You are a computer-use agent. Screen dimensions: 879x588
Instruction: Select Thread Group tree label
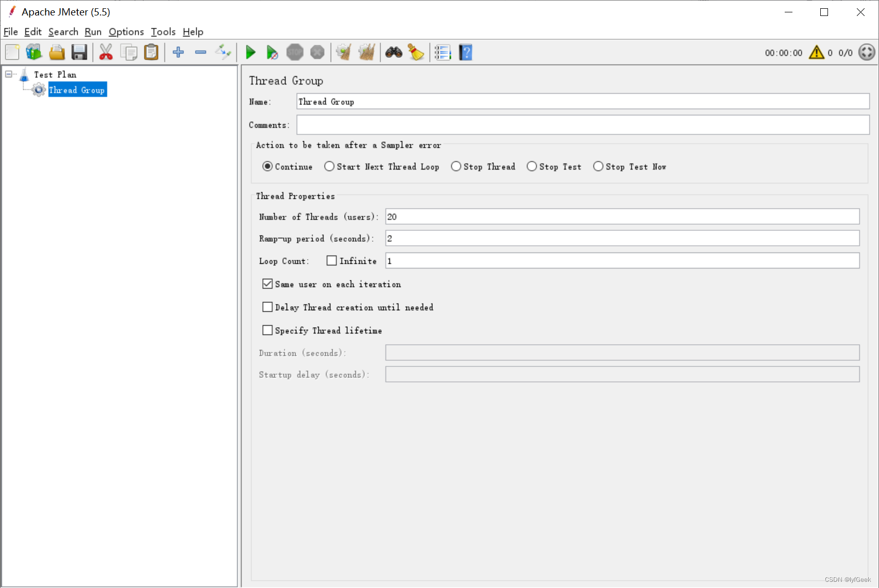pos(77,90)
